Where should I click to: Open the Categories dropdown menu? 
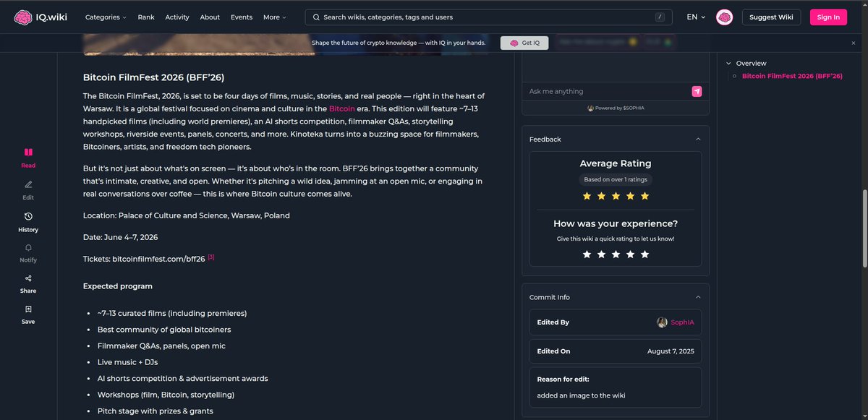pyautogui.click(x=106, y=17)
